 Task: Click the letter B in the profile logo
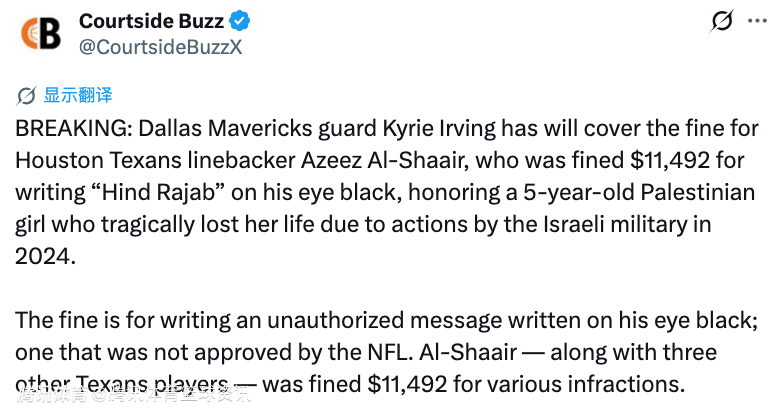[51, 34]
